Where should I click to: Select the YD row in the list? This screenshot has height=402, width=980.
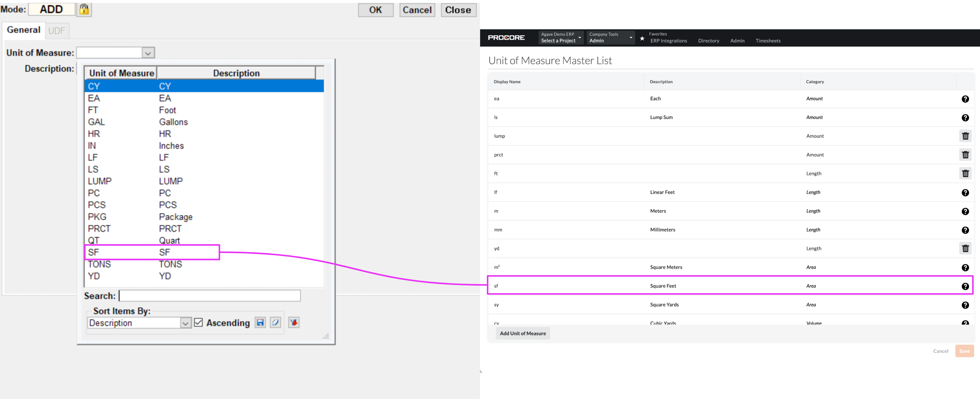point(204,276)
